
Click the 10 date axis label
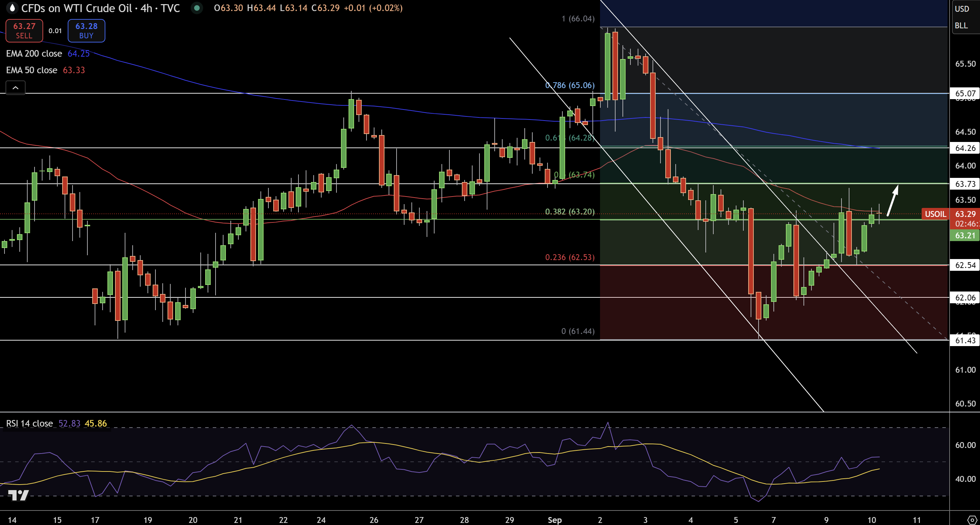point(872,520)
